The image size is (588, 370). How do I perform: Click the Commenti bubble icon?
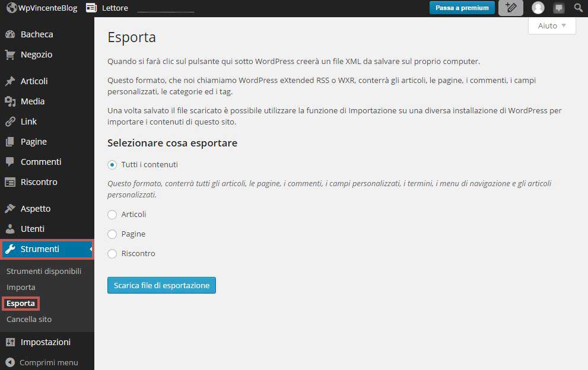[x=10, y=162]
